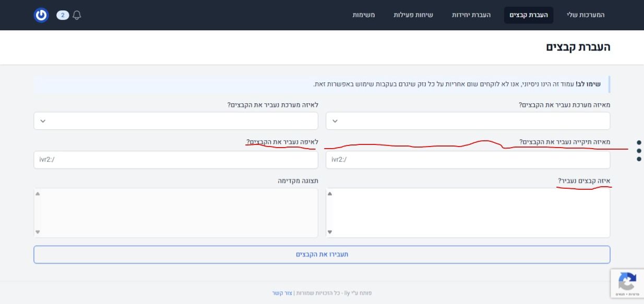This screenshot has width=644, height=304.
Task: Focus the destination path field לאיפה נעביר
Action: click(176, 160)
